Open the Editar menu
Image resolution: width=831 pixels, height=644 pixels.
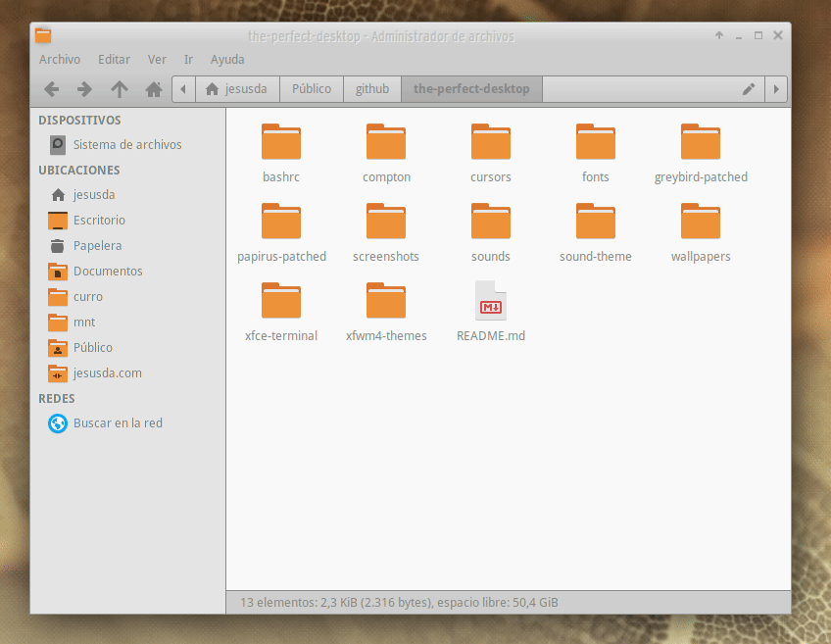coord(115,60)
